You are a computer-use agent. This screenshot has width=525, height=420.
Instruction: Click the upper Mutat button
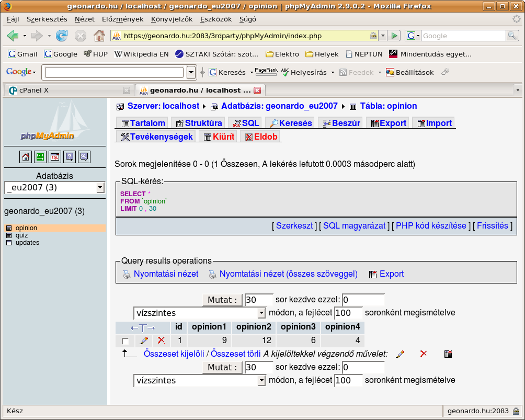(222, 300)
